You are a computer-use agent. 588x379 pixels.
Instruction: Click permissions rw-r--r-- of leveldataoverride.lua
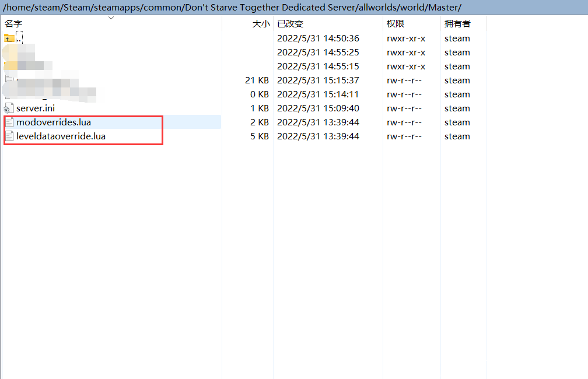[404, 136]
